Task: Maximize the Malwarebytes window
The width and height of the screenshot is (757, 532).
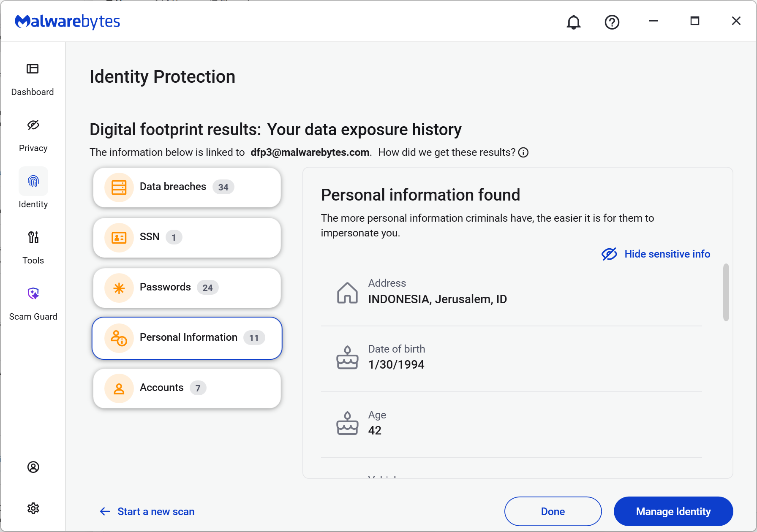Action: point(694,21)
